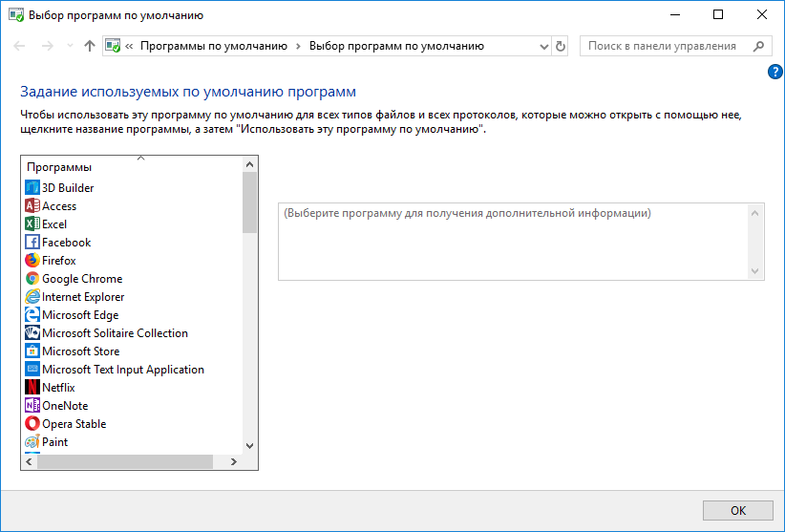Open the recent locations dropdown arrow
785x532 pixels.
[70, 46]
